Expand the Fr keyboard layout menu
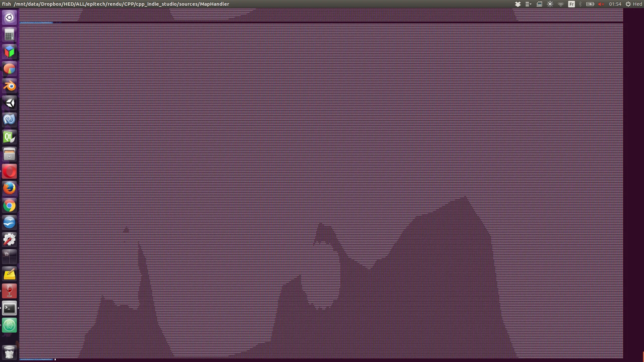The width and height of the screenshot is (644, 362). click(571, 4)
